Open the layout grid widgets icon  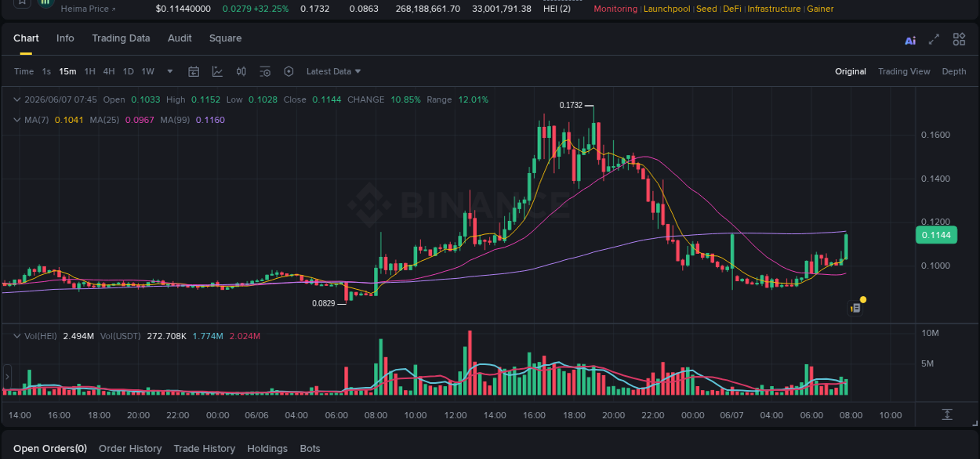pos(959,39)
